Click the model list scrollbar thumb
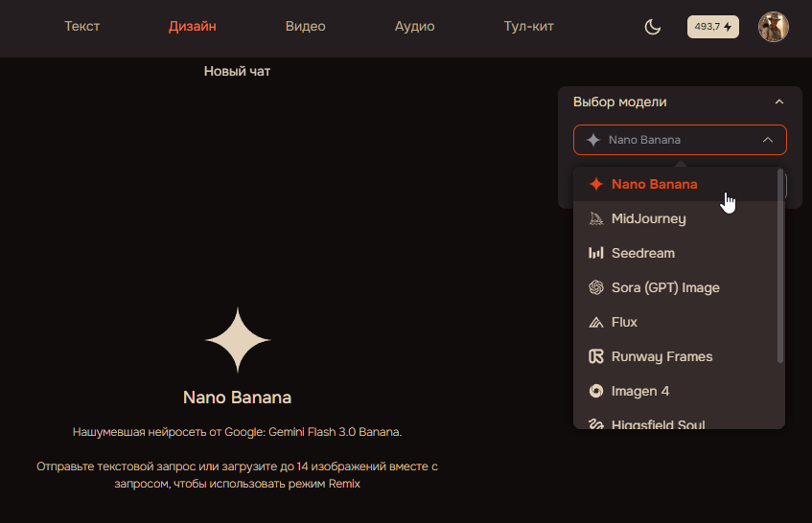This screenshot has height=523, width=812. 780,266
